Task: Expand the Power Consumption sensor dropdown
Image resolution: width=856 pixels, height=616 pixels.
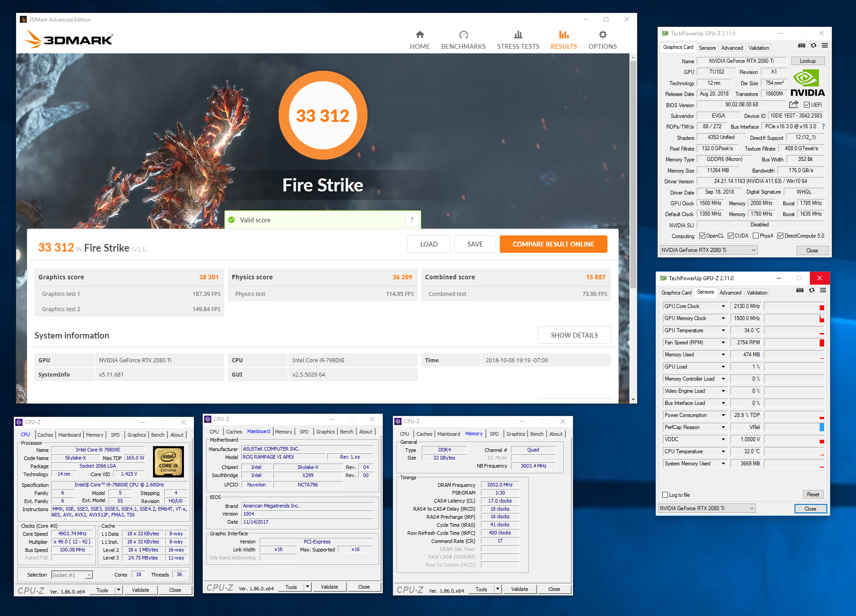Action: click(x=723, y=415)
